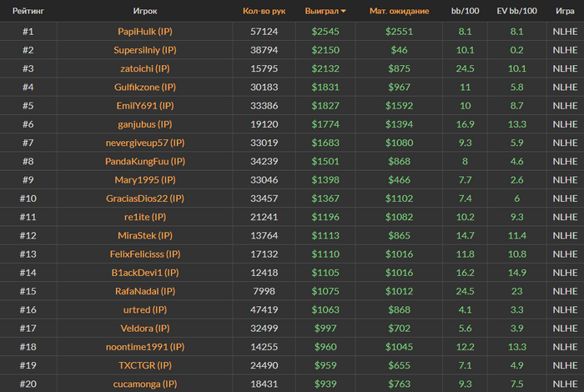Open RafaNadal (IP) player profile

(145, 291)
